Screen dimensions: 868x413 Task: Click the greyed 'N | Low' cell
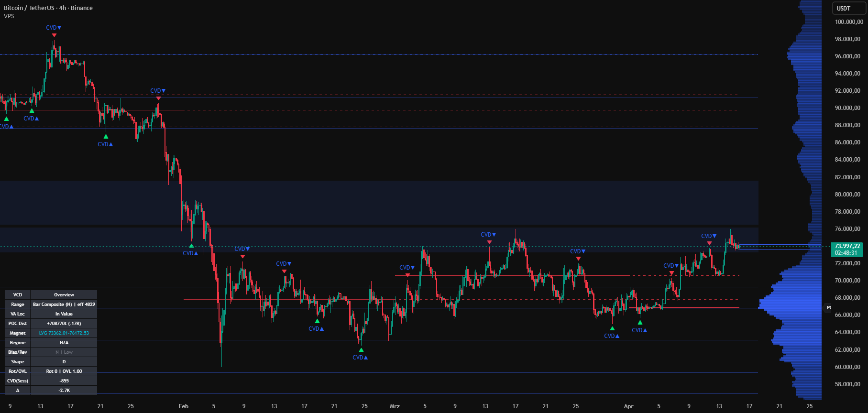64,352
